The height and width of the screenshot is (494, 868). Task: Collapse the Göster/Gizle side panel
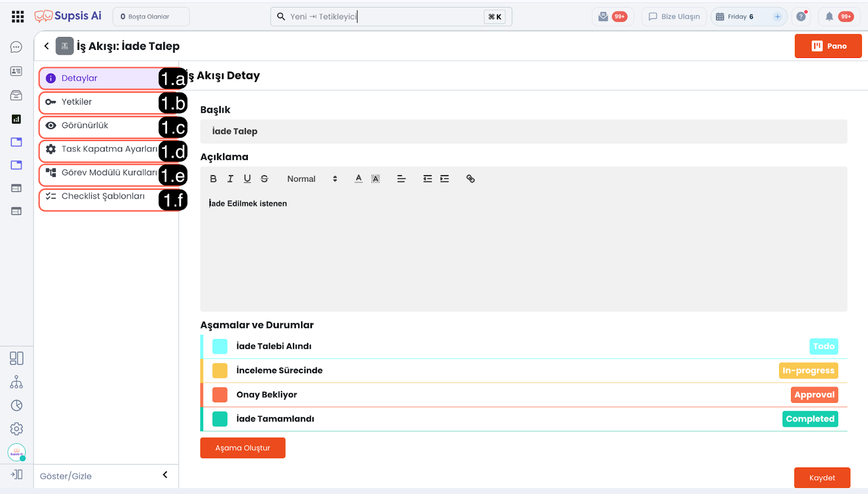pos(165,475)
